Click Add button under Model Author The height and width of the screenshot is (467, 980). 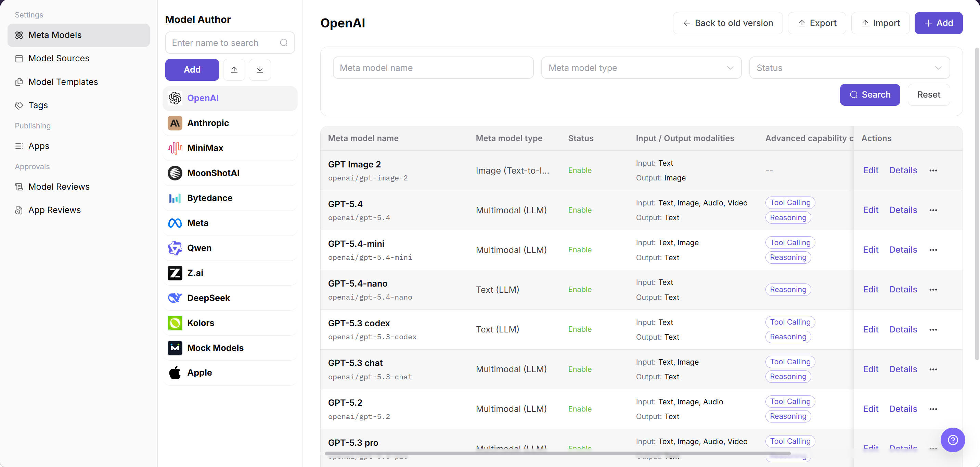pyautogui.click(x=192, y=70)
